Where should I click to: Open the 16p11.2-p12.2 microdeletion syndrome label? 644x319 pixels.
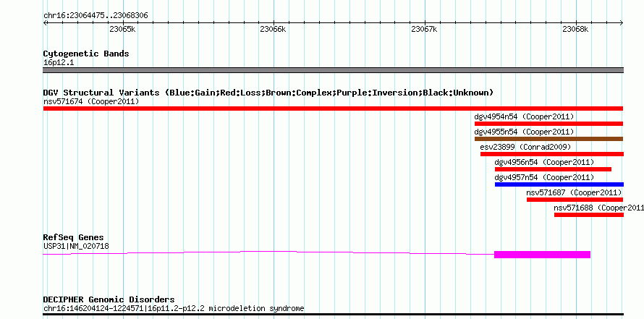point(174,308)
